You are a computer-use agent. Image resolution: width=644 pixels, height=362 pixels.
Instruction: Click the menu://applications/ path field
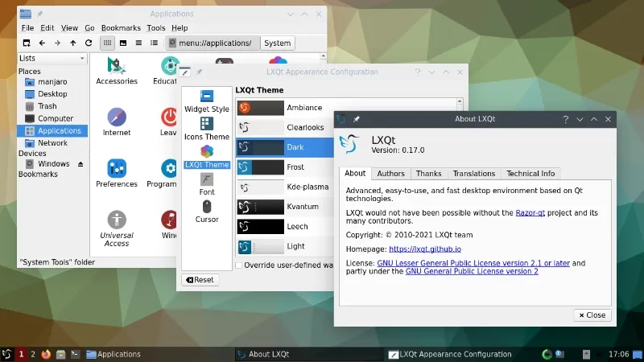point(213,43)
